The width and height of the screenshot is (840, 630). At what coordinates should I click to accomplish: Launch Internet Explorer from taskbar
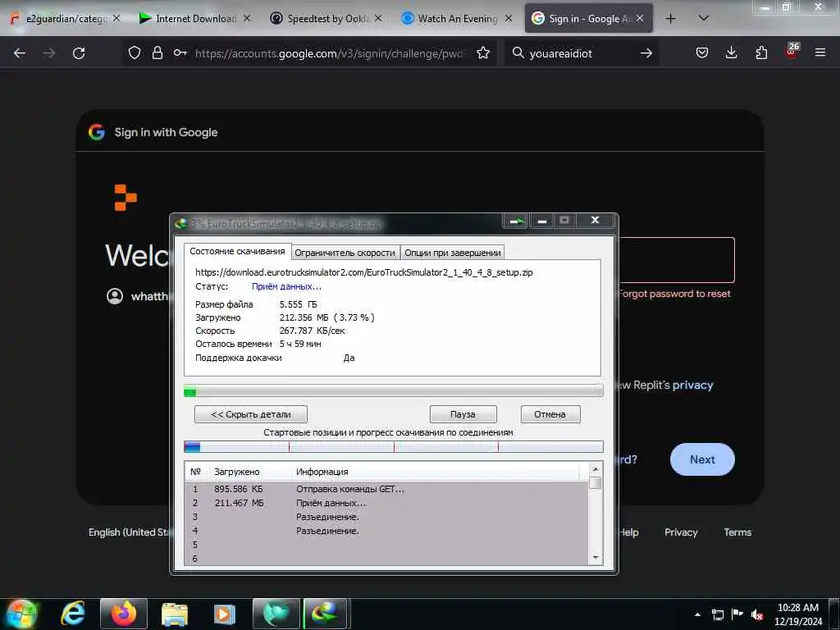(73, 614)
